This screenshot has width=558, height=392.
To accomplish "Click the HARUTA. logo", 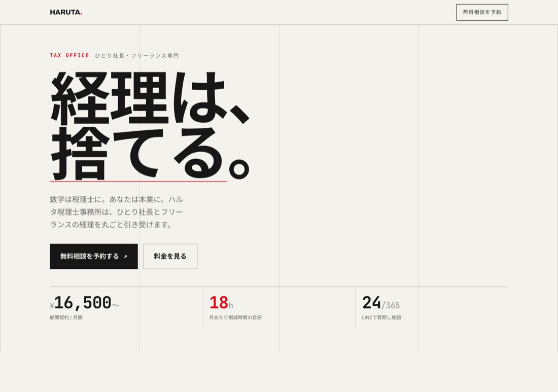I will point(66,12).
